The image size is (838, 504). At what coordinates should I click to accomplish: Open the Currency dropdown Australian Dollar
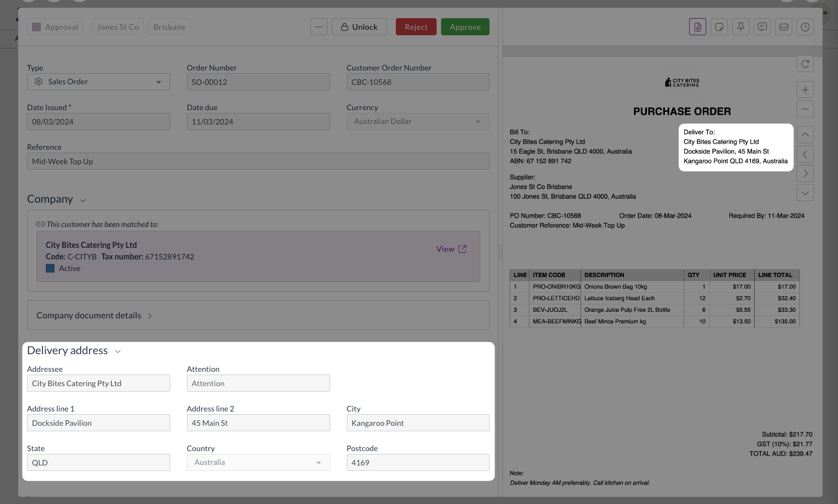[418, 121]
